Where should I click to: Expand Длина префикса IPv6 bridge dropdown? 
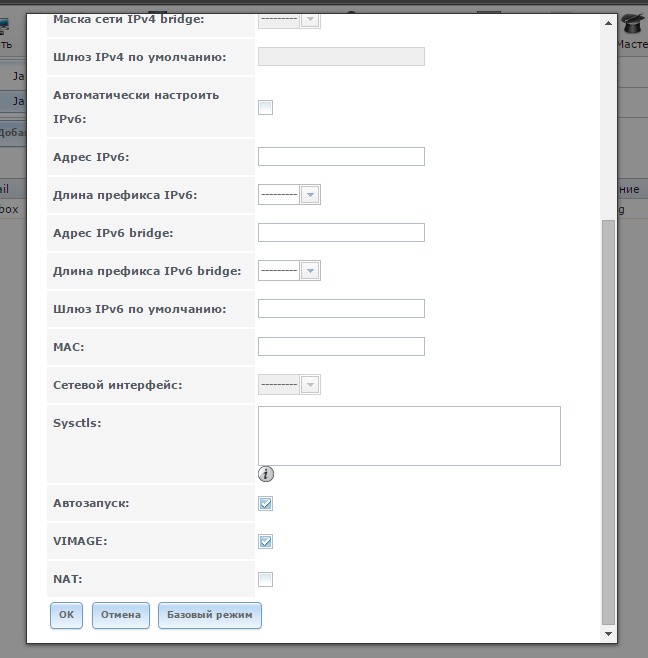click(289, 271)
